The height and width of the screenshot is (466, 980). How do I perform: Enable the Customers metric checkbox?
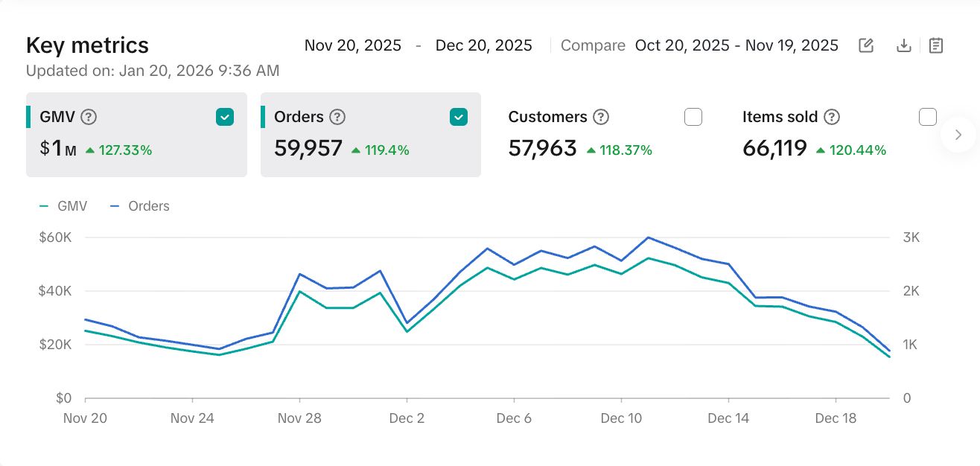pyautogui.click(x=693, y=117)
